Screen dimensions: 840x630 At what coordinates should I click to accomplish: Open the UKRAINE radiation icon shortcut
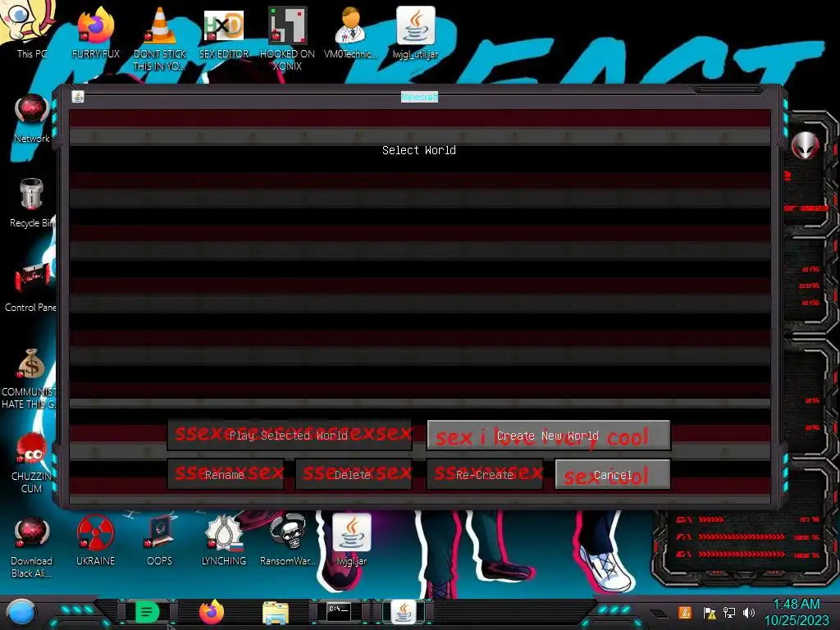(95, 541)
